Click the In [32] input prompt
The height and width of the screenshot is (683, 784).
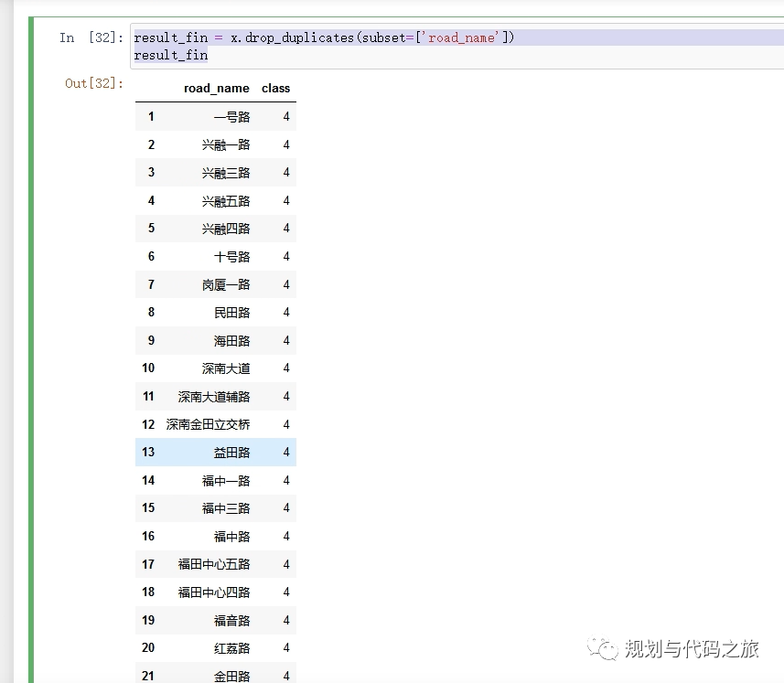point(91,37)
